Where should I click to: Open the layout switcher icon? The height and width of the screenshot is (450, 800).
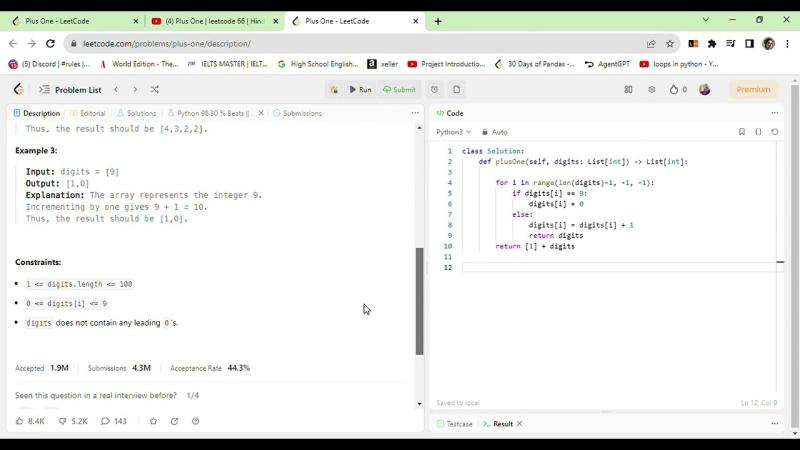(x=628, y=90)
